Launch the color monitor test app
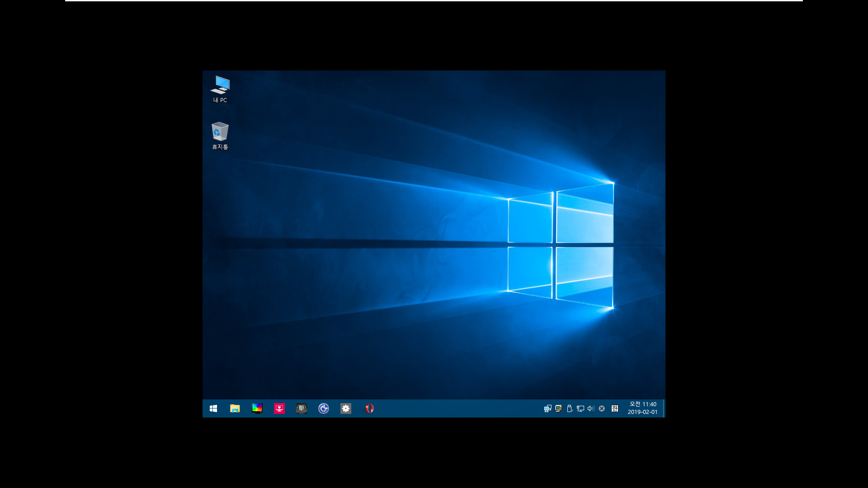Screen dimensions: 868x488 257,408
